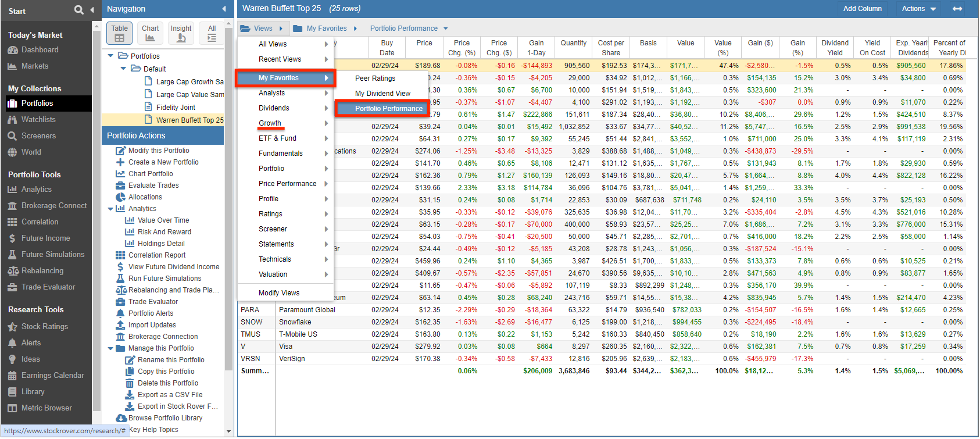This screenshot has height=439, width=980.
Task: Select Fidelity Joint portfolio
Action: (176, 108)
